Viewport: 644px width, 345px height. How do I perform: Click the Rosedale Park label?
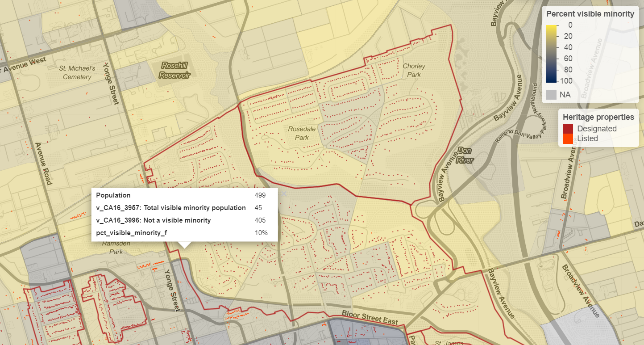302,133
